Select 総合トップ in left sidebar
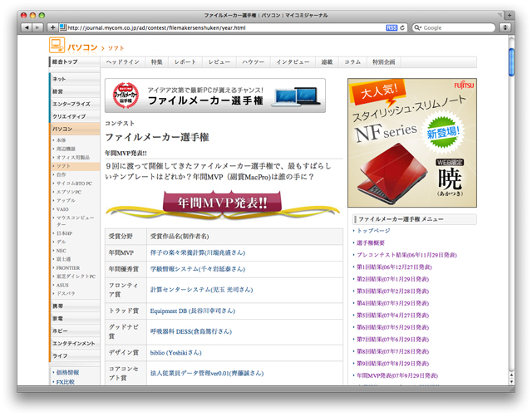The image size is (532, 416). (75, 61)
